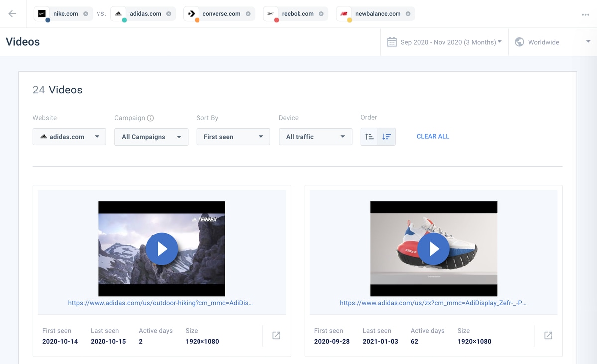This screenshot has width=597, height=364.
Task: Remove adidas.com from comparison
Action: click(x=169, y=14)
